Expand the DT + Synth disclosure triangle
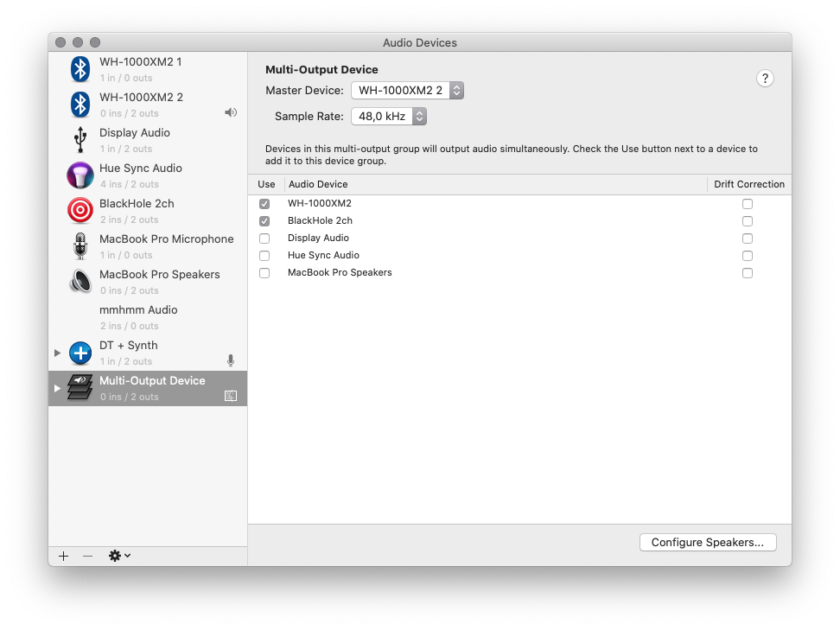Screen dimensions: 840x630 57,353
